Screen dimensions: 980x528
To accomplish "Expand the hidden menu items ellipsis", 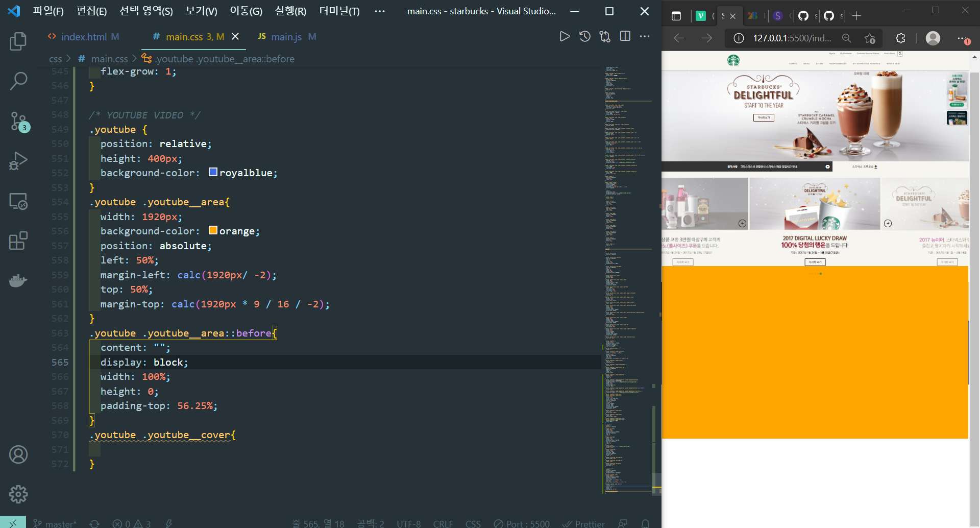I will [380, 11].
